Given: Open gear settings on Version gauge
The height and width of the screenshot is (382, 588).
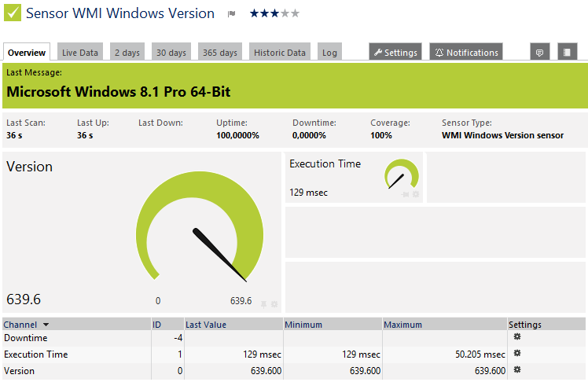Looking at the screenshot, I should click(x=274, y=304).
